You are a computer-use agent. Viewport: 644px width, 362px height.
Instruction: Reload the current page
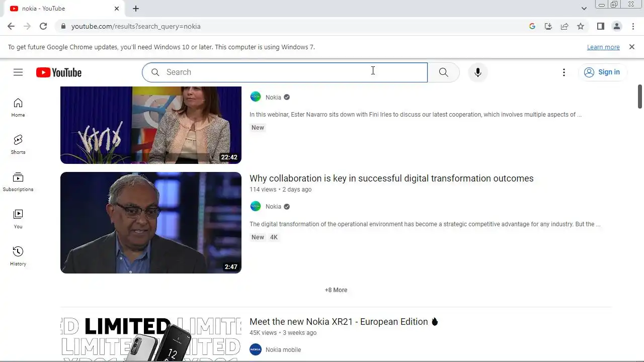(x=43, y=26)
